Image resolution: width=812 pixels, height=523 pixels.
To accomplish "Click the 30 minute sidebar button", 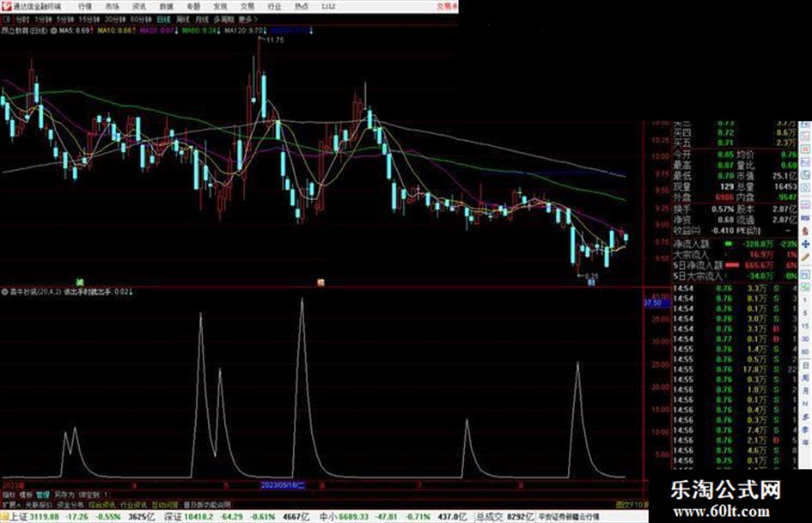I will (x=805, y=339).
